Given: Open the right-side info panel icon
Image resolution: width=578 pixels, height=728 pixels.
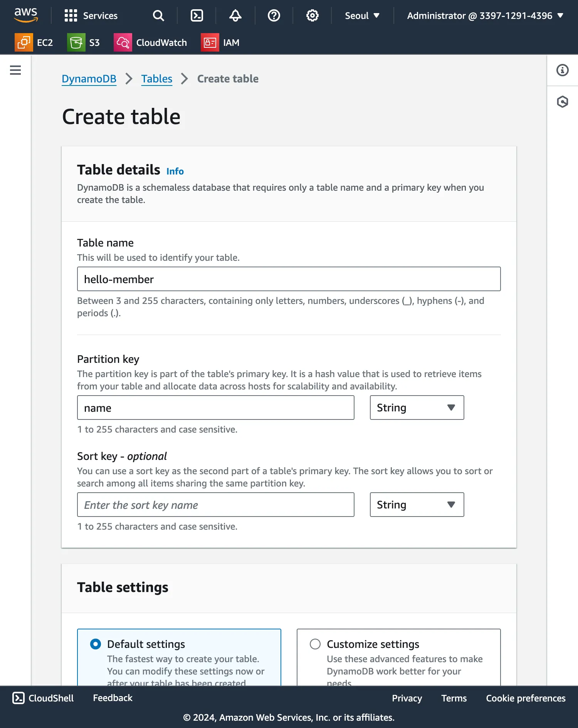Looking at the screenshot, I should pos(563,70).
